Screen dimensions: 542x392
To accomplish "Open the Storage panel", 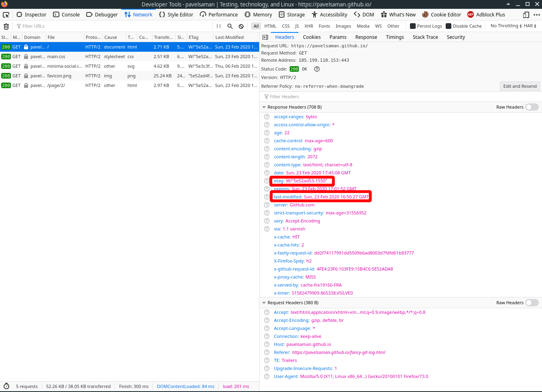I will (x=292, y=15).
